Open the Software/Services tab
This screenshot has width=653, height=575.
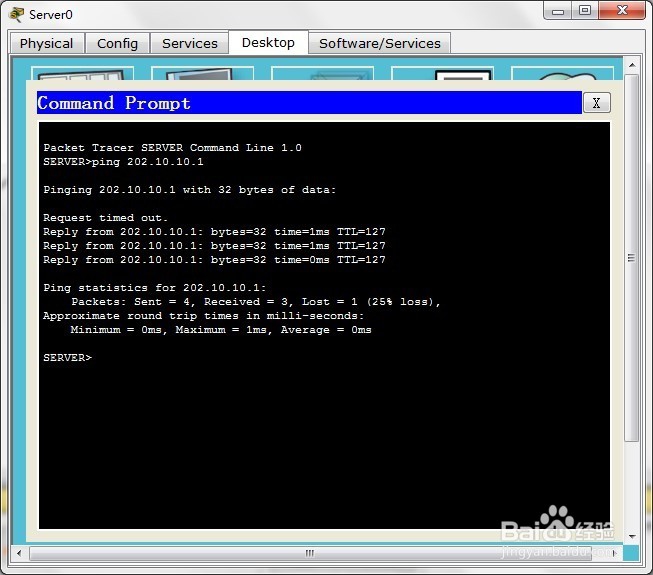tap(379, 43)
